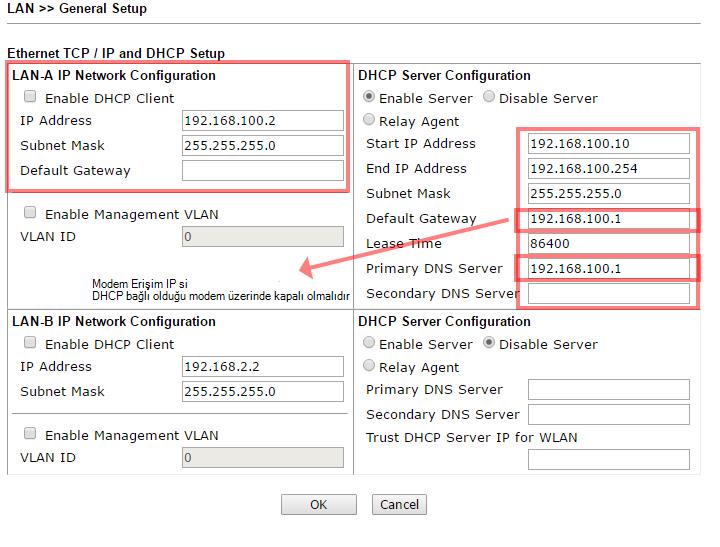The image size is (720, 547).
Task: Click Start IP Address field 192.168.100.10
Action: coord(609,143)
